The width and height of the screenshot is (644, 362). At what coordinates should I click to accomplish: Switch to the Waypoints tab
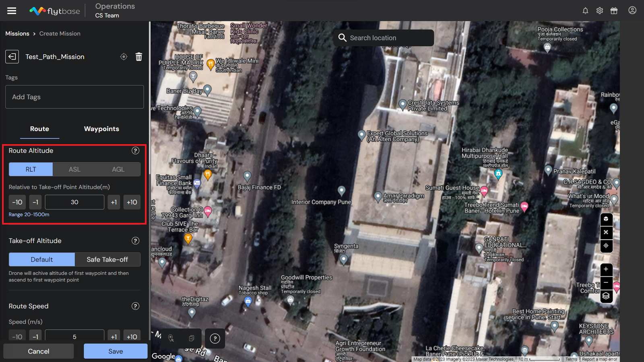pos(101,129)
